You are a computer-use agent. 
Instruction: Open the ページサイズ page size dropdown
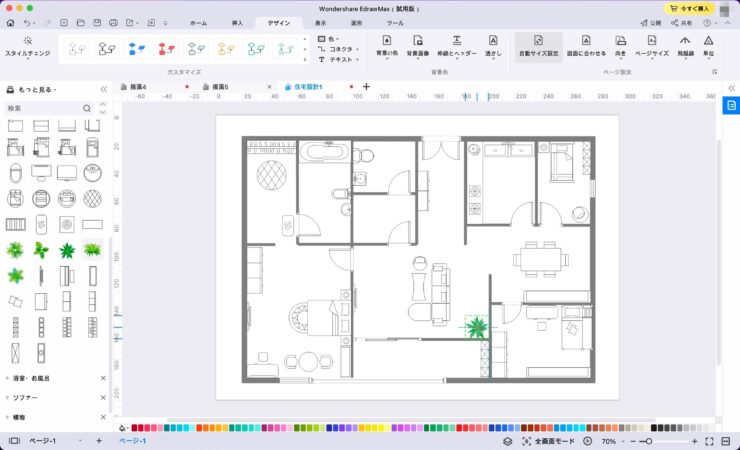pyautogui.click(x=651, y=46)
